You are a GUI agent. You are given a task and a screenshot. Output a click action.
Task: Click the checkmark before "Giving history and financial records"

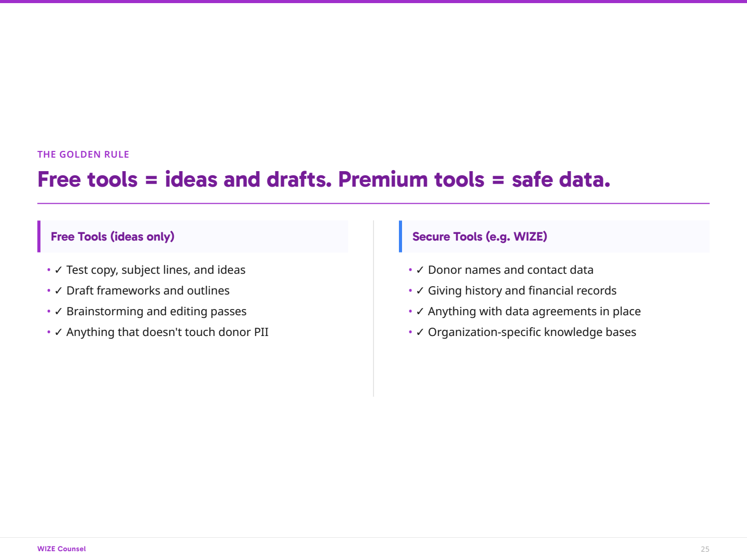[420, 291]
